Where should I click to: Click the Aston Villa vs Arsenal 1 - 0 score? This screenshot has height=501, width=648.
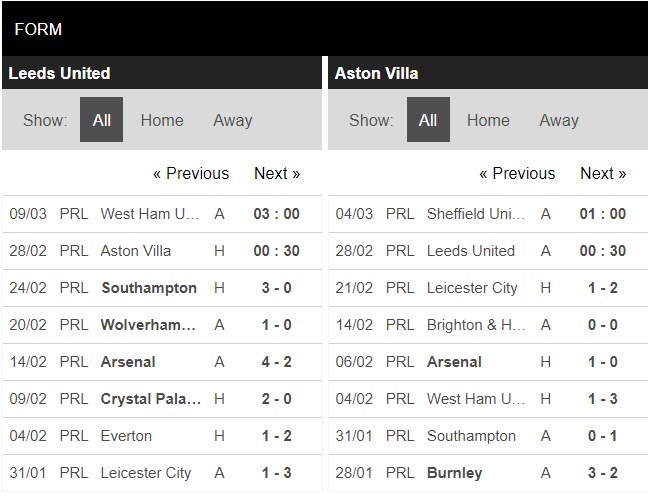(x=603, y=362)
